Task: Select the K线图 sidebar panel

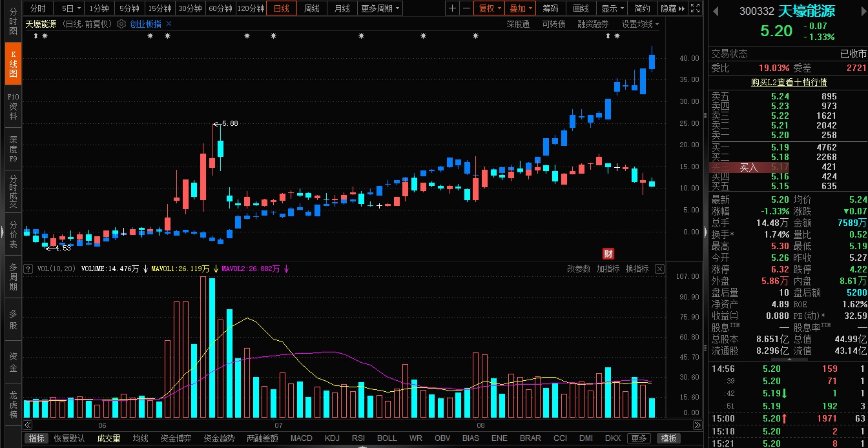Action: 13,63
